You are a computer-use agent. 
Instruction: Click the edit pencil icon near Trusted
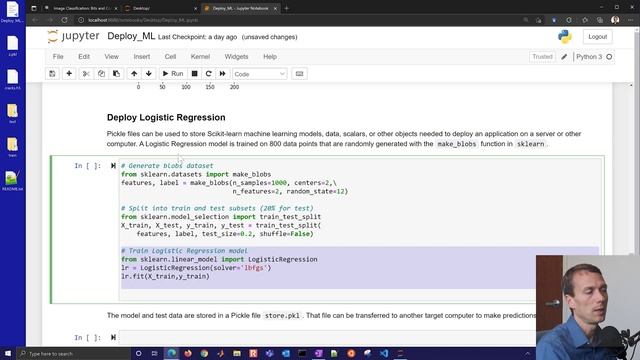coord(564,57)
